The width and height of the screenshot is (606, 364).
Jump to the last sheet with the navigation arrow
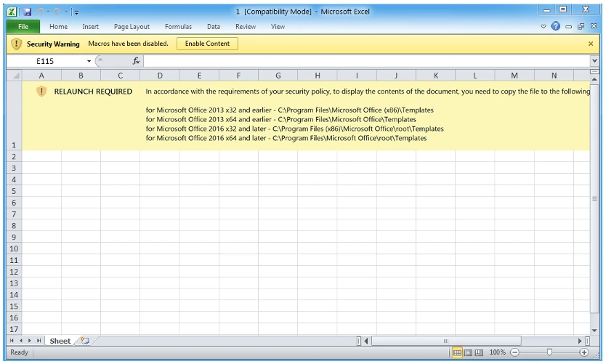click(x=39, y=341)
